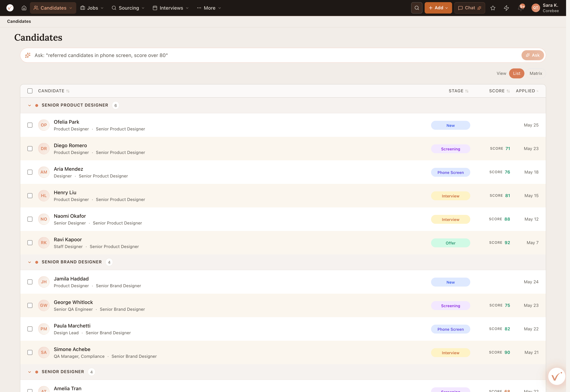Screen dimensions: 570x392
Task: Open Simone Achebe's candidate name
Action: point(72,349)
